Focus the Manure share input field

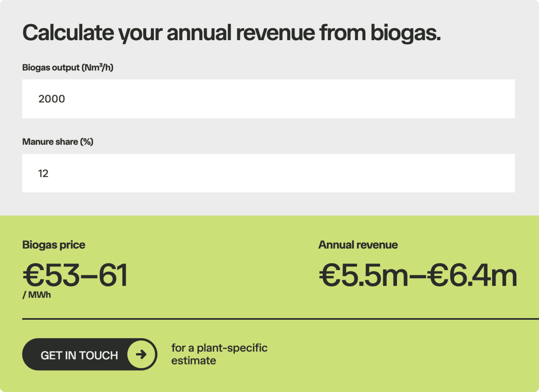pos(268,173)
